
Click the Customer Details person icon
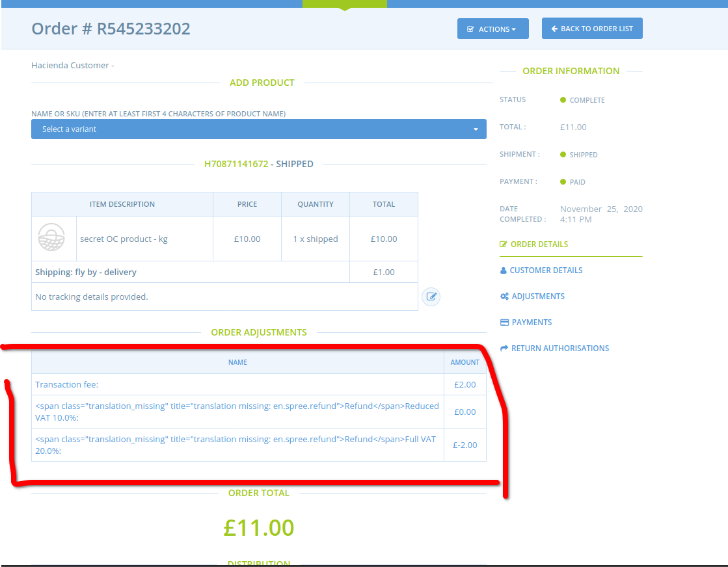coord(504,270)
